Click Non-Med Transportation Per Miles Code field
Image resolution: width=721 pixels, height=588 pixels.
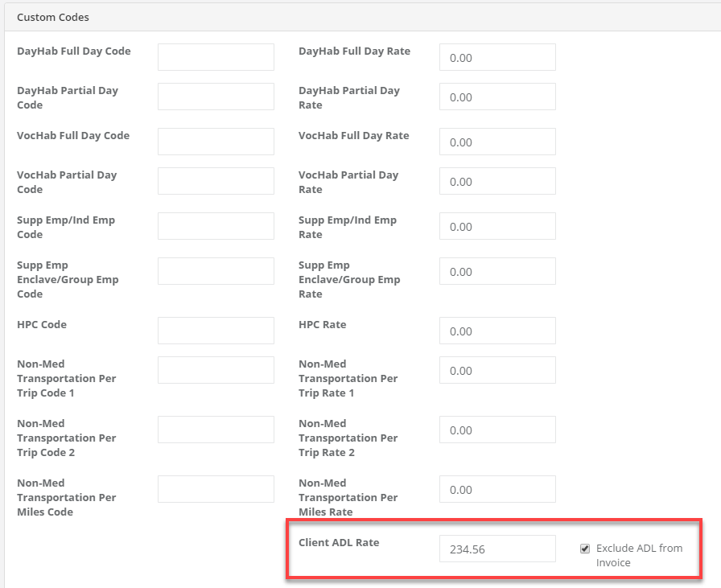(x=216, y=489)
